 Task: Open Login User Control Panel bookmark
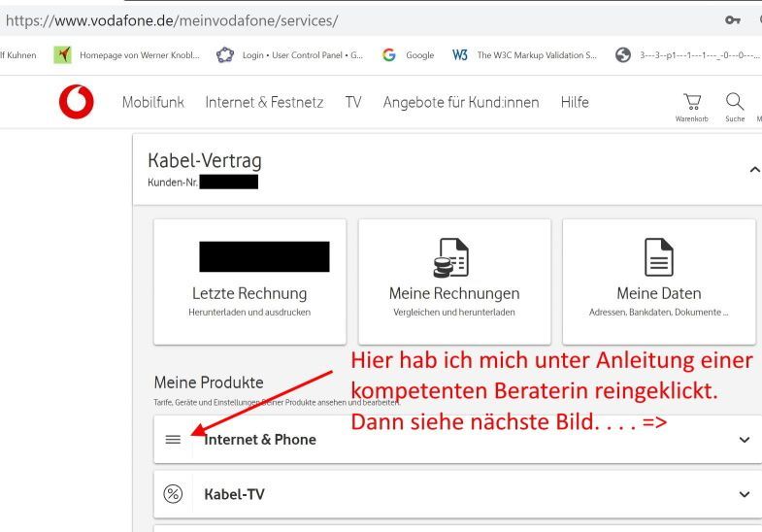(x=289, y=55)
